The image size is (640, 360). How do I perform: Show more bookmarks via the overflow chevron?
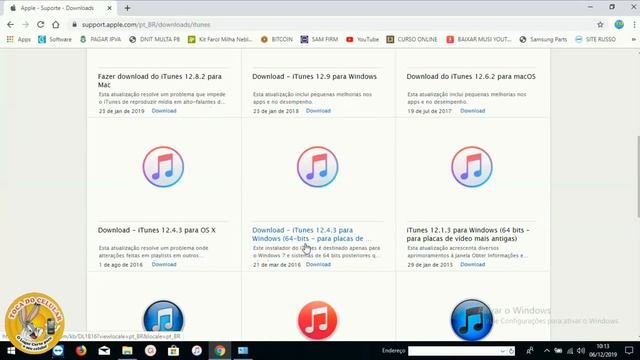[633, 40]
